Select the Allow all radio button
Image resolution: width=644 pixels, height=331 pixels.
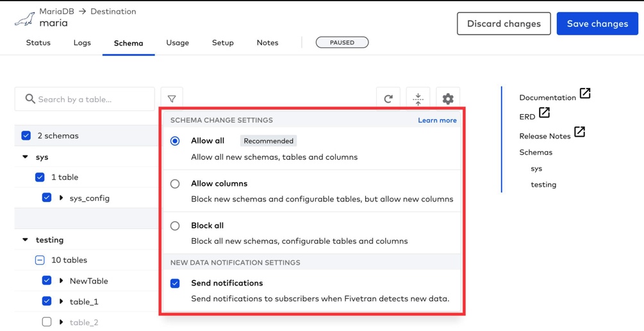pyautogui.click(x=175, y=141)
